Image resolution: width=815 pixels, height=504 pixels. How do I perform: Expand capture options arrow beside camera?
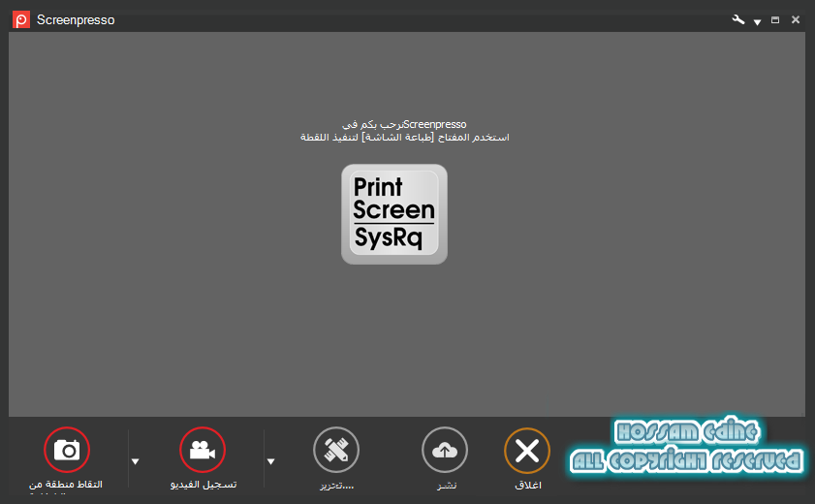coord(135,461)
